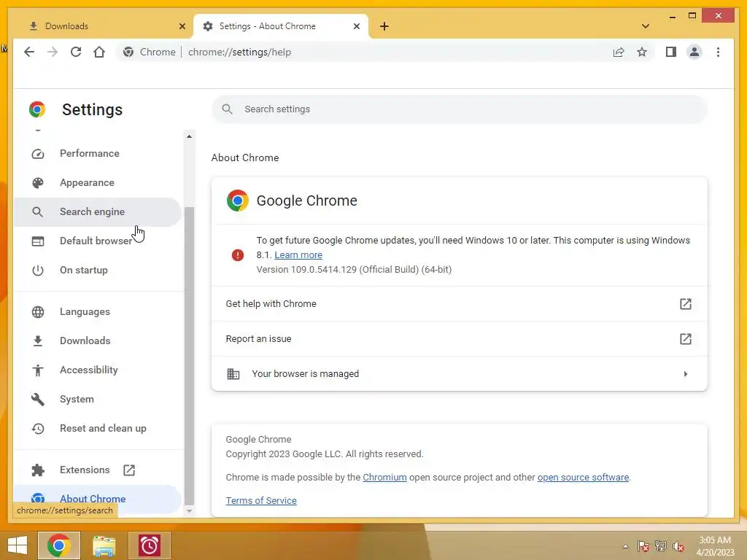747x560 pixels.
Task: Click the taskbar clock
Action: tap(715, 546)
